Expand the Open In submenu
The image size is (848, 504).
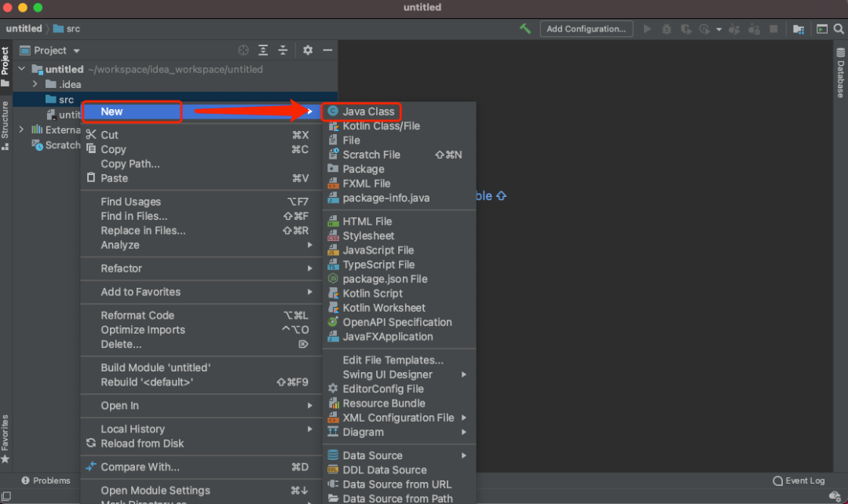point(201,406)
